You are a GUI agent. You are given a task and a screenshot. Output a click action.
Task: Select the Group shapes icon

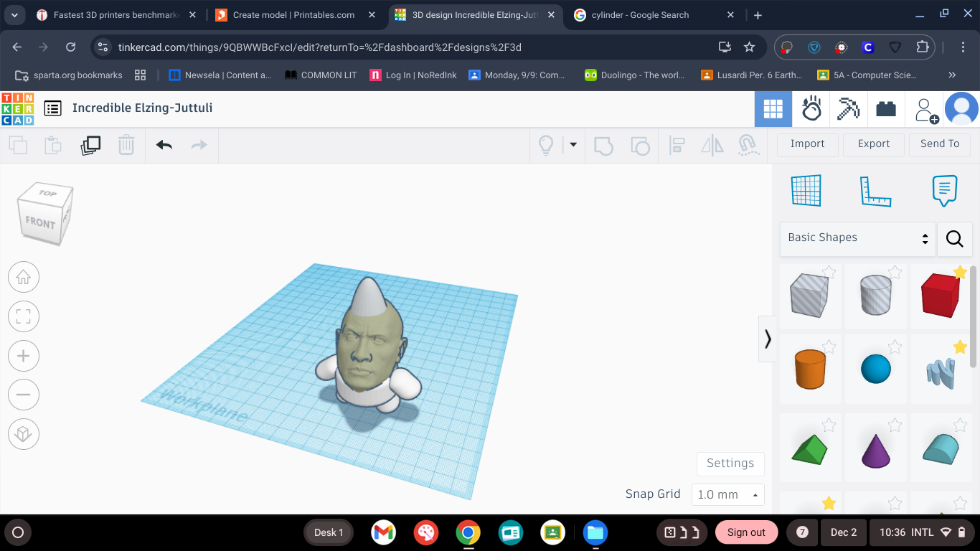click(604, 146)
